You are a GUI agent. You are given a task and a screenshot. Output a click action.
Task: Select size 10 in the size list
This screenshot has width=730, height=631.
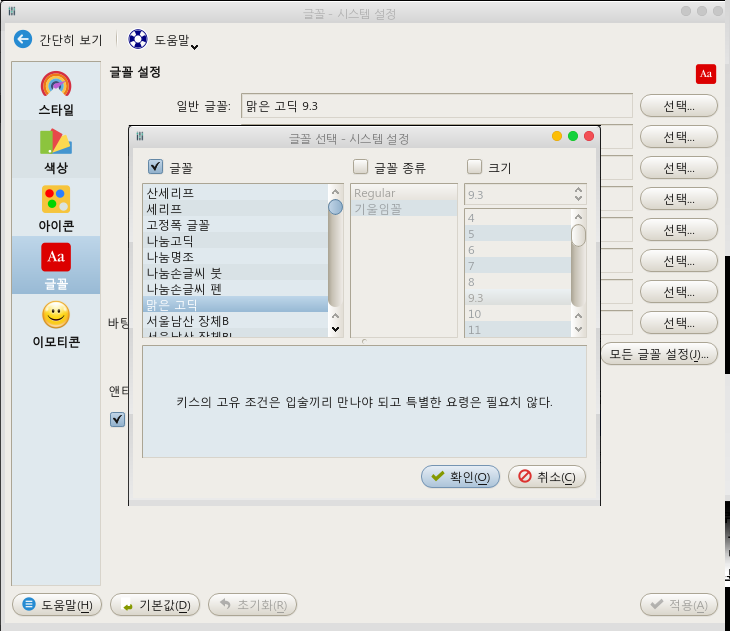click(517, 314)
